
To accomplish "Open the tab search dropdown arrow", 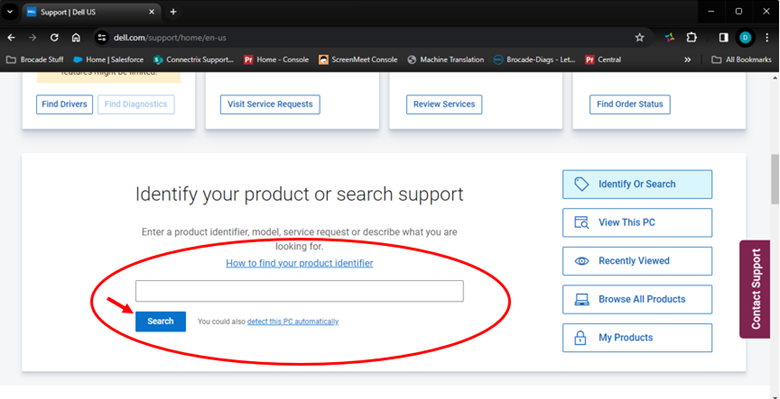I will pyautogui.click(x=9, y=12).
